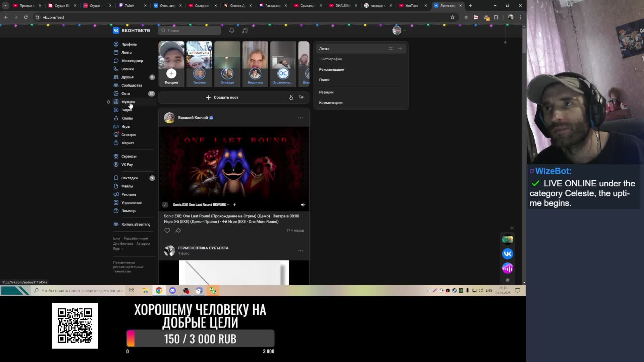Image resolution: width=644 pixels, height=362 pixels.
Task: Click the feed filter settings icon
Action: tap(391, 49)
